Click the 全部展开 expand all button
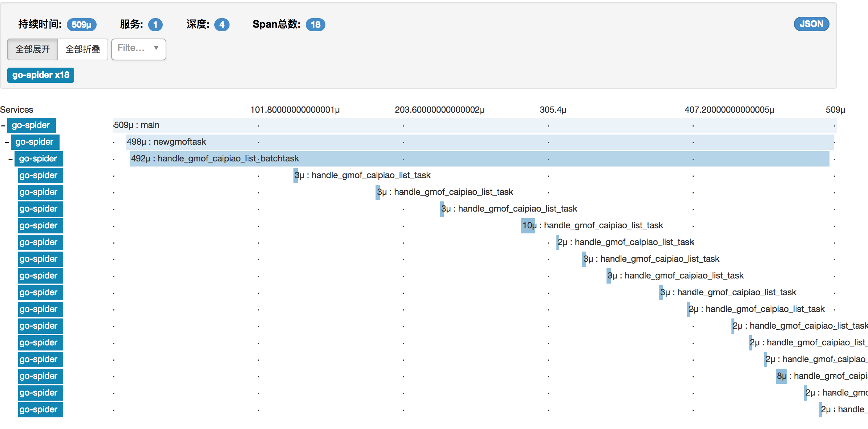 point(33,49)
